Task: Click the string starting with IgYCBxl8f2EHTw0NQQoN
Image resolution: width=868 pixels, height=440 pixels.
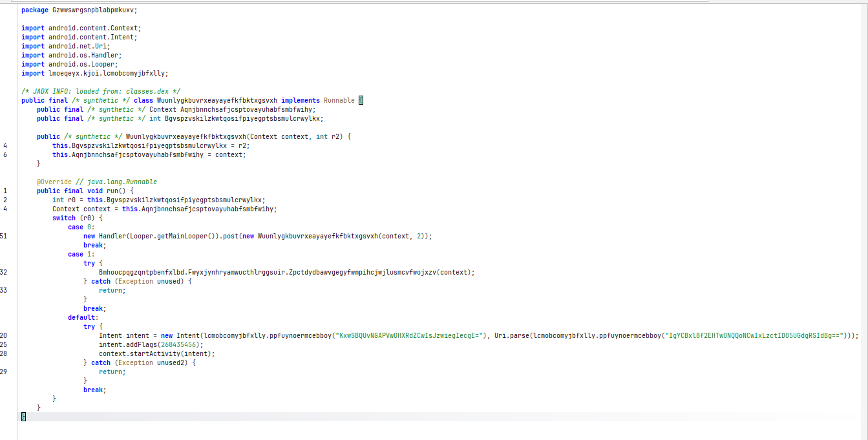Action: [756, 335]
